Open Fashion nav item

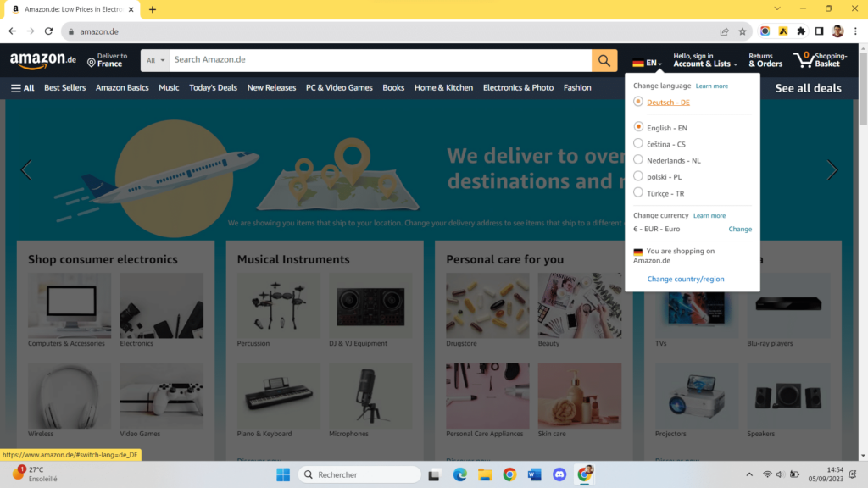click(x=577, y=88)
